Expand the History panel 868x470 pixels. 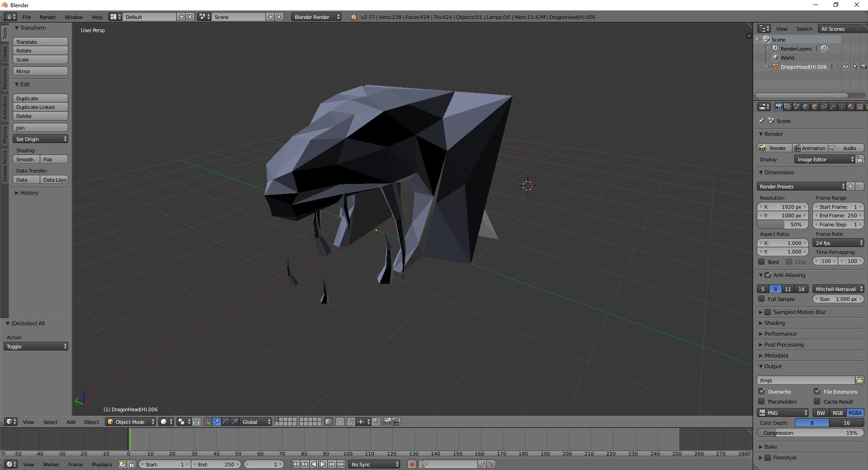click(x=29, y=193)
